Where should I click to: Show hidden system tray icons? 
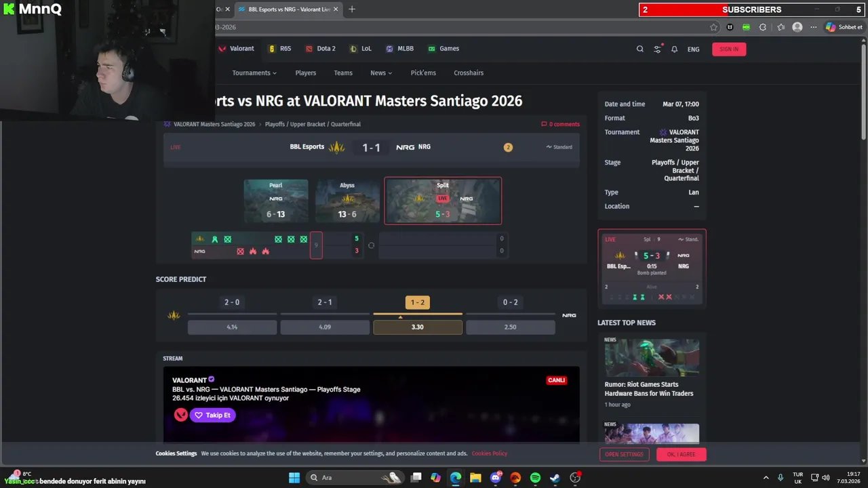point(766,478)
